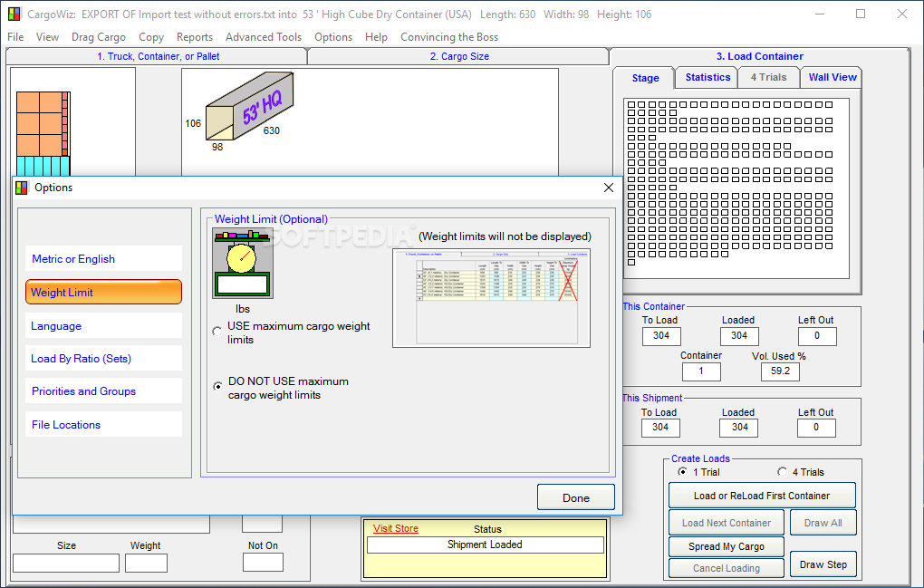Image resolution: width=924 pixels, height=588 pixels.
Task: Click This Shipment Left Out field
Action: click(x=816, y=428)
